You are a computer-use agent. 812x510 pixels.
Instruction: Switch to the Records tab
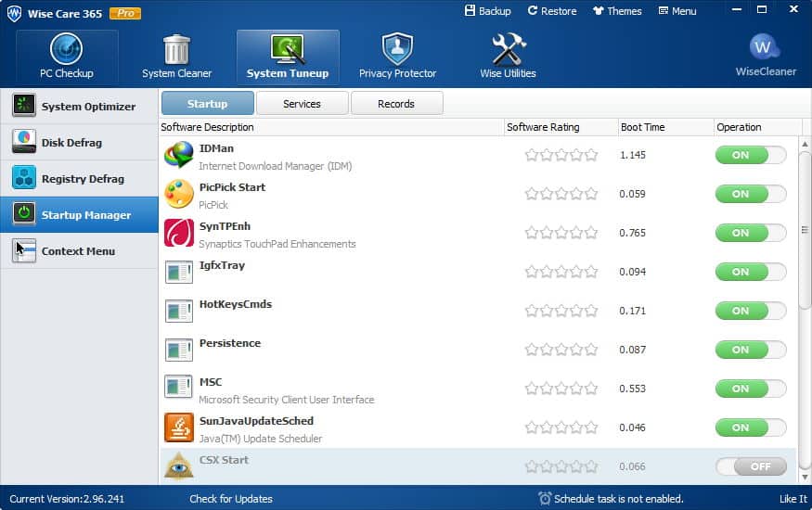pos(396,104)
